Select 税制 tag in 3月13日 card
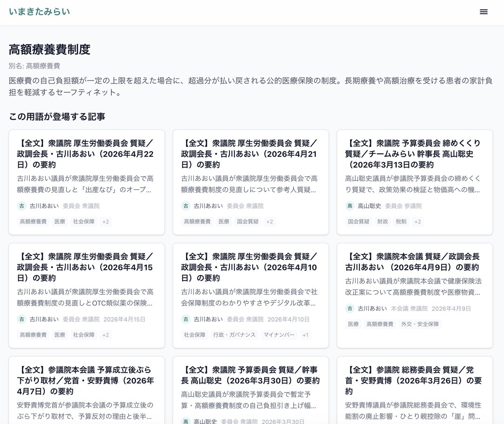This screenshot has height=424, width=504. (401, 221)
